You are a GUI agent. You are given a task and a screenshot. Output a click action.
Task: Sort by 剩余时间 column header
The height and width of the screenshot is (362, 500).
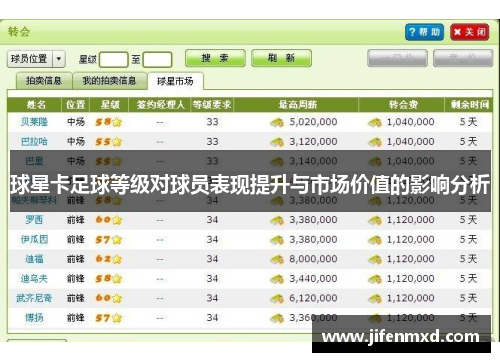[x=469, y=105]
